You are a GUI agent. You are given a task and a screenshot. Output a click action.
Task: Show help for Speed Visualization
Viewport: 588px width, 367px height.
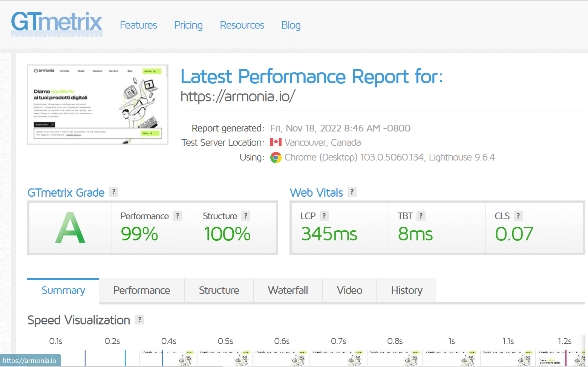click(140, 320)
